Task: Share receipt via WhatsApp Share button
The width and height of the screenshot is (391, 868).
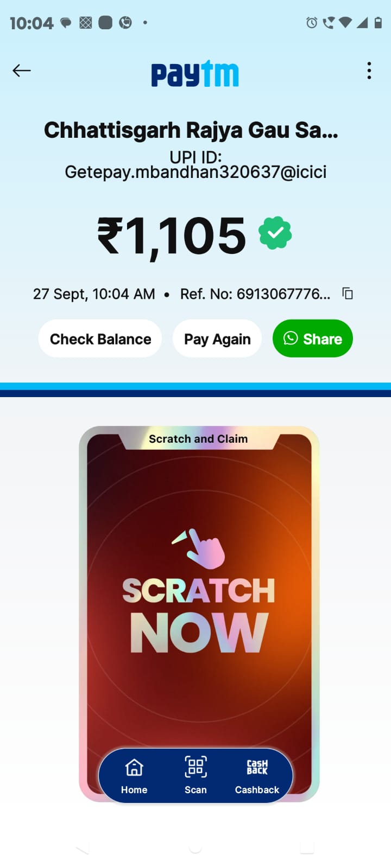Action: pyautogui.click(x=313, y=339)
